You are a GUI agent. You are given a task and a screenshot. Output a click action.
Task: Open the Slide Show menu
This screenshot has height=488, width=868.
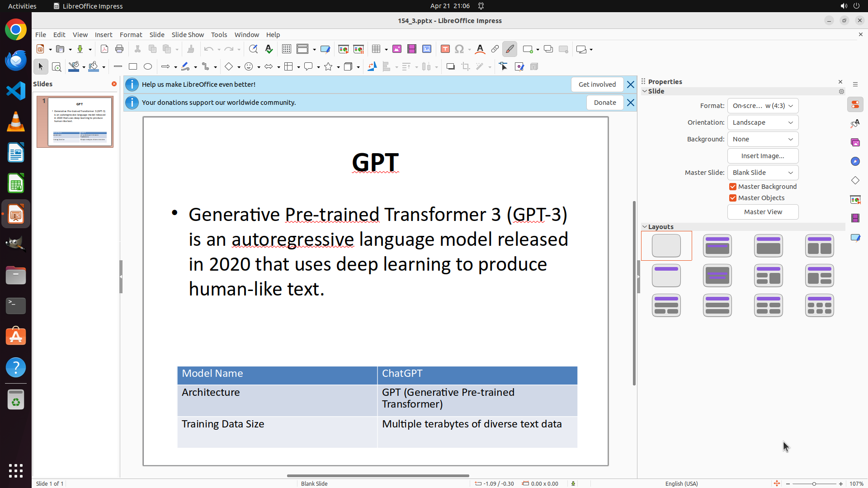coord(188,35)
